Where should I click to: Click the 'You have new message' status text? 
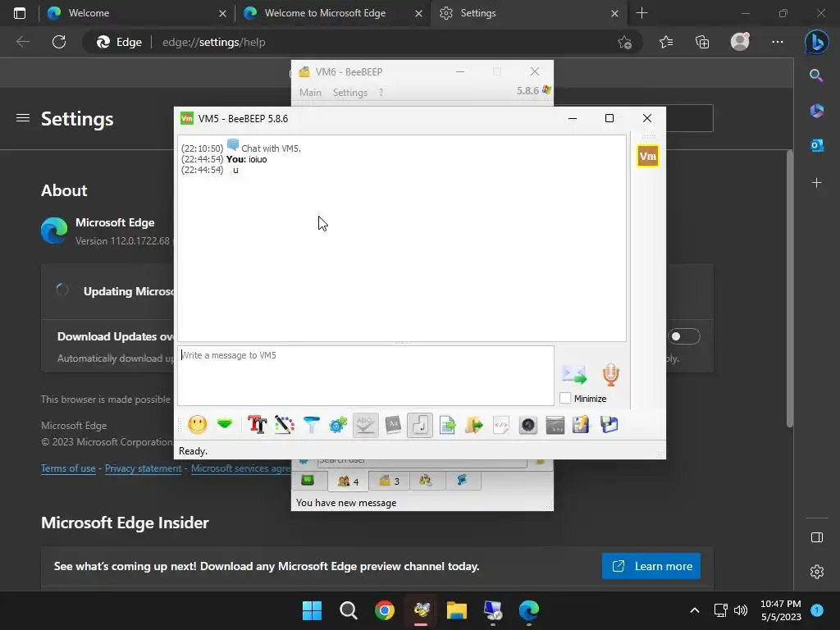click(346, 503)
